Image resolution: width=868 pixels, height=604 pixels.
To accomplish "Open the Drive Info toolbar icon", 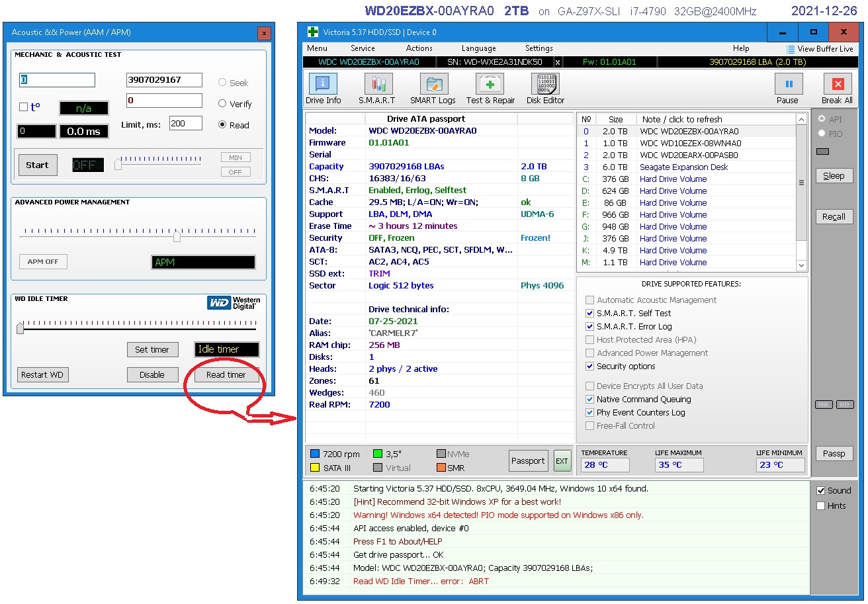I will point(323,84).
